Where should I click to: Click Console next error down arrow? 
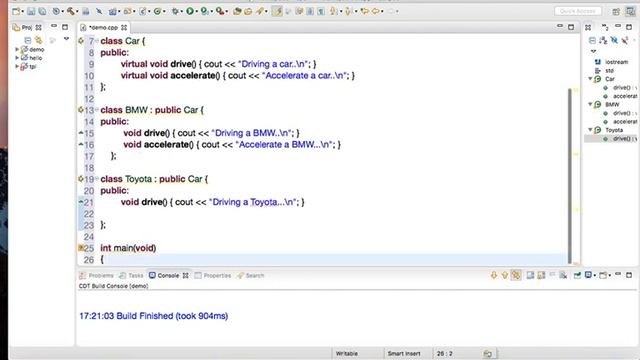pos(494,275)
